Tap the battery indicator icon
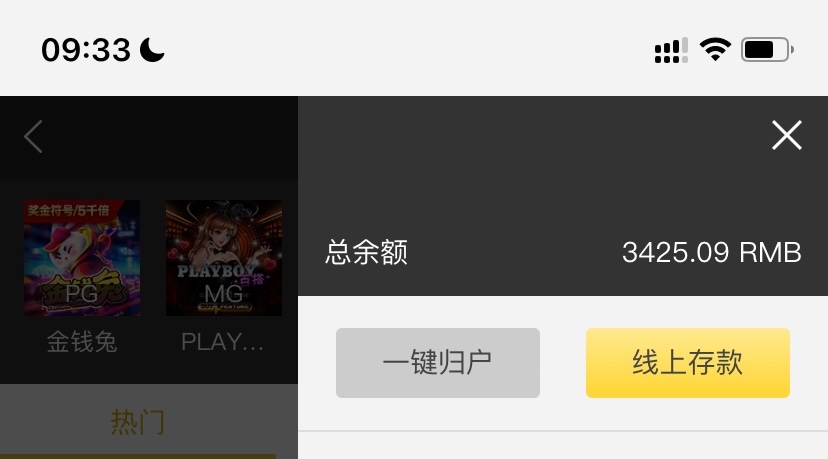The height and width of the screenshot is (459, 828). point(767,50)
